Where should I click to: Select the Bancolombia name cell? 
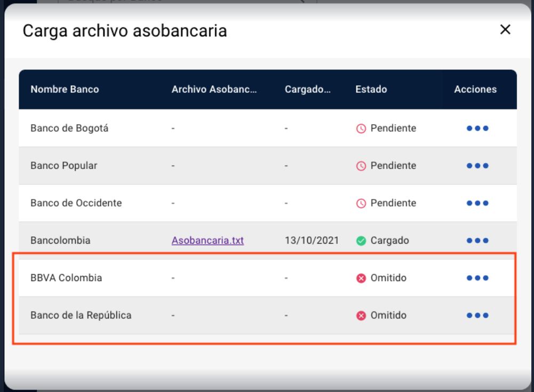[x=60, y=241]
